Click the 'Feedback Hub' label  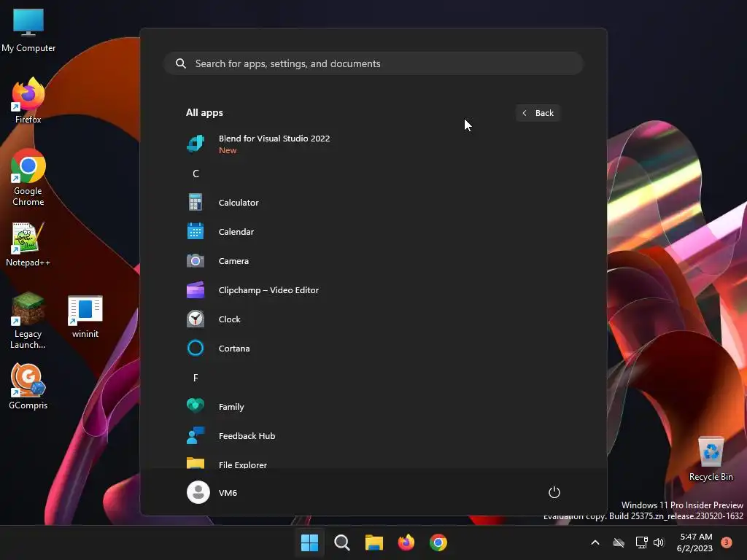point(247,436)
